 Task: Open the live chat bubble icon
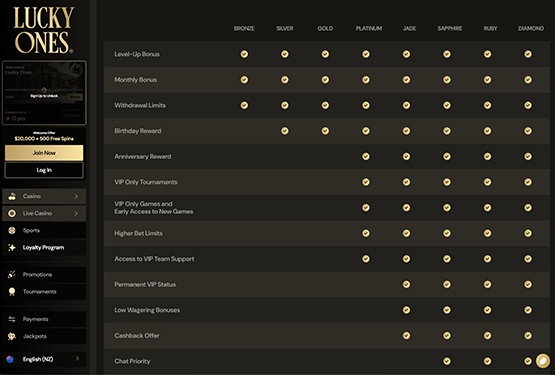pyautogui.click(x=542, y=361)
